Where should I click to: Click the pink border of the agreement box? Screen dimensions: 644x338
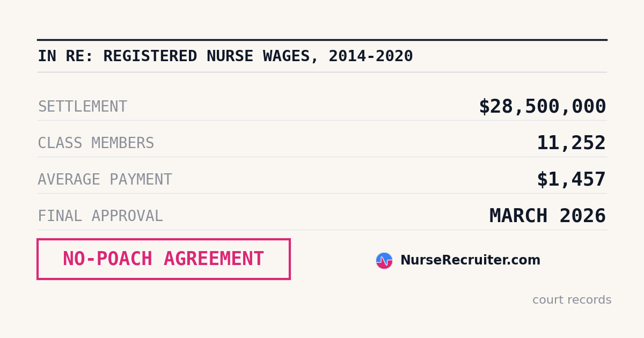click(x=164, y=240)
